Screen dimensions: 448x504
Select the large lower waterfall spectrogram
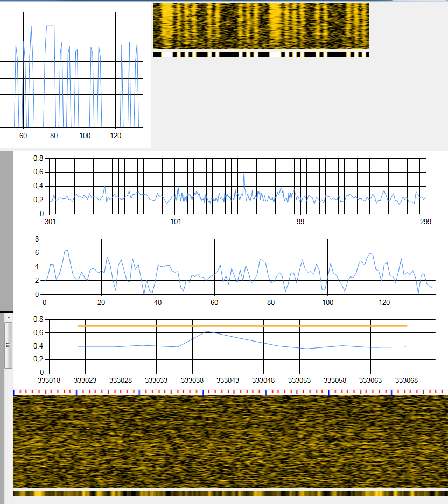pos(230,442)
